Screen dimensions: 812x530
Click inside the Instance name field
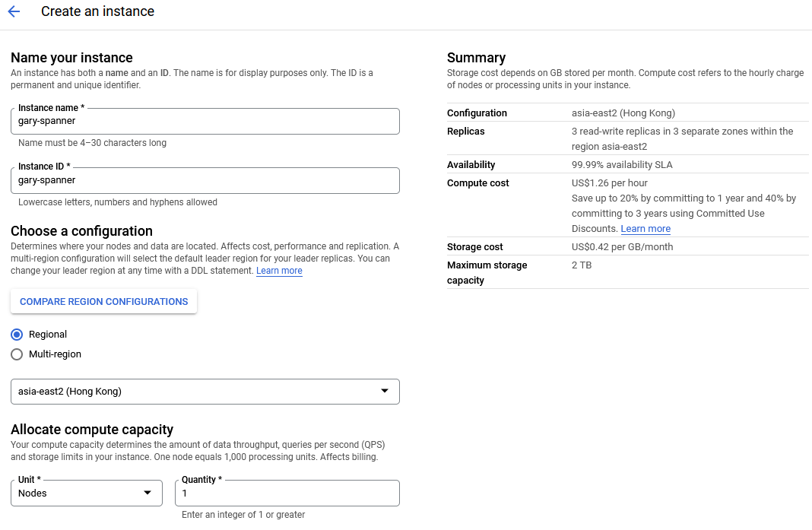(205, 121)
